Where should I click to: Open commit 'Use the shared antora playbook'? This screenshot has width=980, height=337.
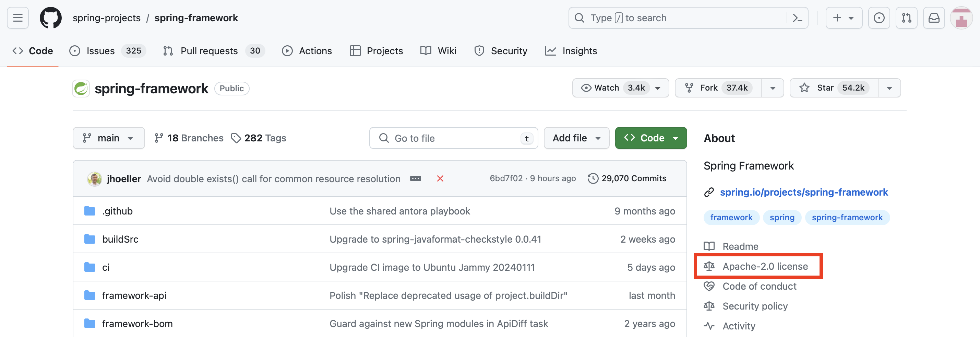click(x=400, y=211)
